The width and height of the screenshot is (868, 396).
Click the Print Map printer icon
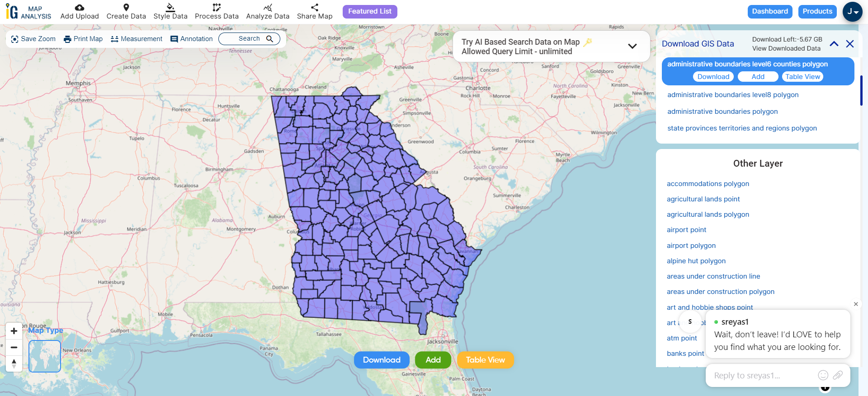pyautogui.click(x=67, y=39)
